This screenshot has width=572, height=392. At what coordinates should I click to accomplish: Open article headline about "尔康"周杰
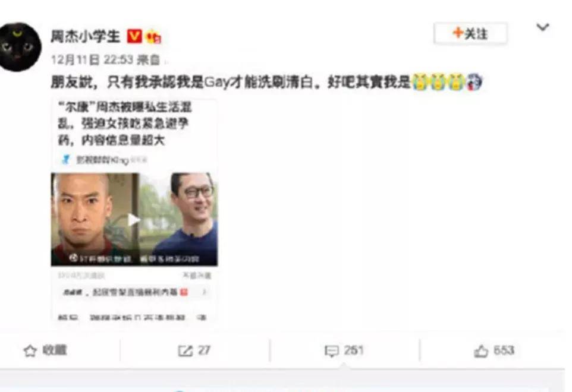click(125, 124)
